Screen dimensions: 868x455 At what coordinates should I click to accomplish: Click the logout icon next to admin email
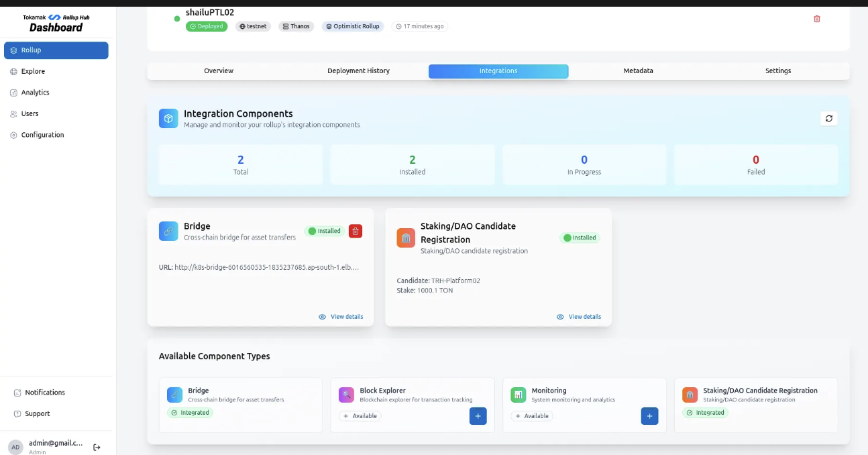tap(97, 447)
